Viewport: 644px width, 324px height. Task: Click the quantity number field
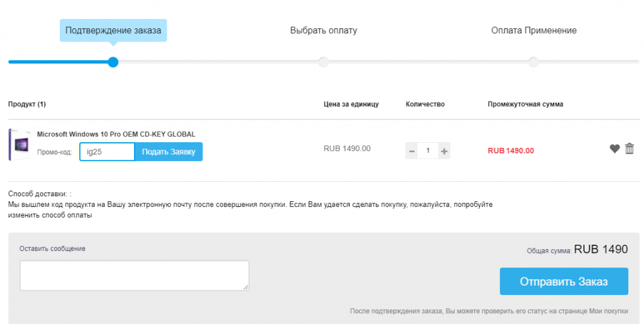pos(428,151)
